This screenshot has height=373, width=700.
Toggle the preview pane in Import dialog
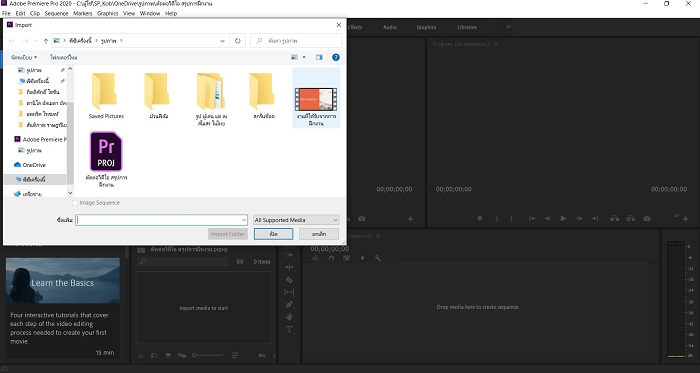click(319, 57)
